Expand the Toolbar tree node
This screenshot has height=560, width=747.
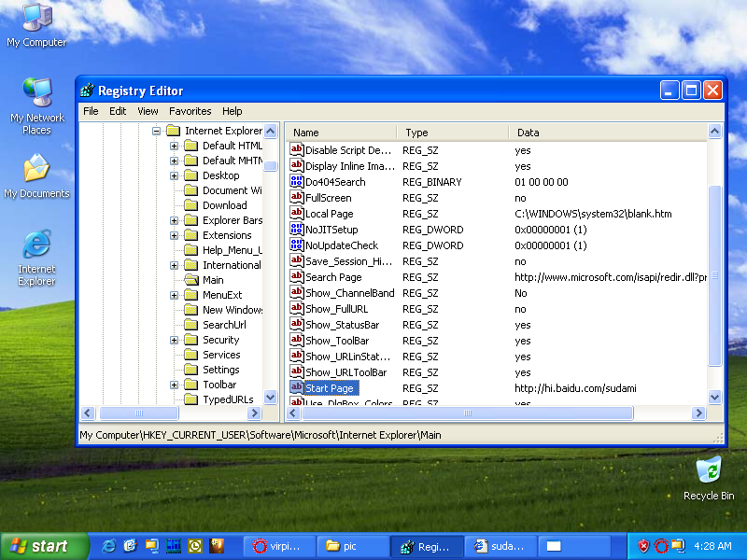click(x=174, y=385)
